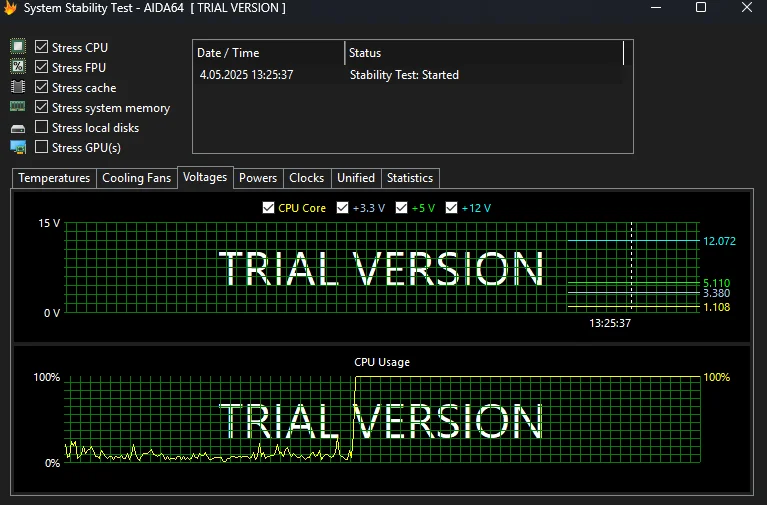Minimize the System Stability Test window
This screenshot has width=767, height=505.
[x=656, y=7]
